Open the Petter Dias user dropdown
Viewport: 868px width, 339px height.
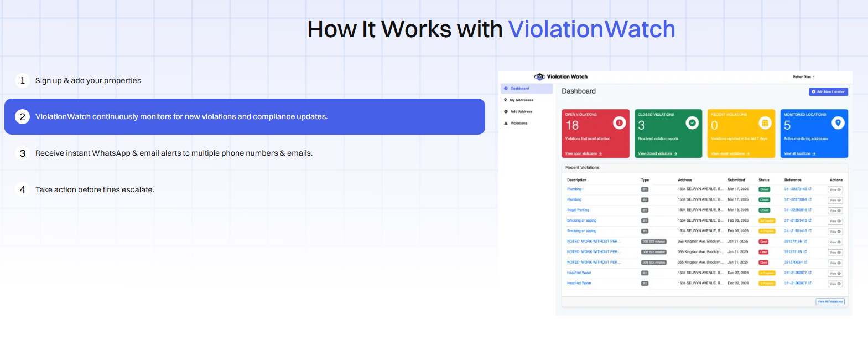[804, 77]
